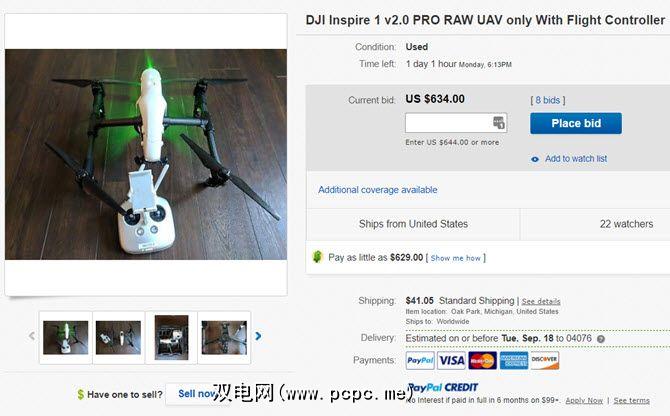Select the VISA payment logo
670x416 pixels.
tap(452, 360)
